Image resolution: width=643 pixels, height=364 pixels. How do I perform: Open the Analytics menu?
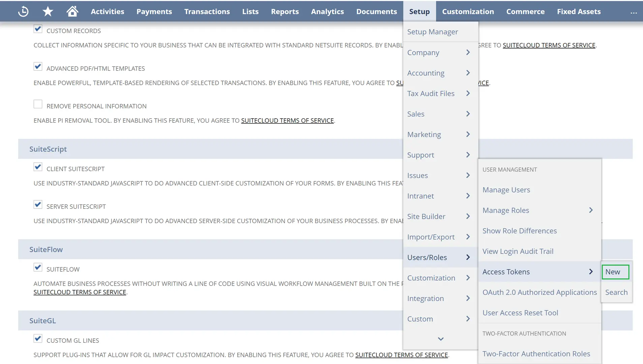click(x=327, y=11)
